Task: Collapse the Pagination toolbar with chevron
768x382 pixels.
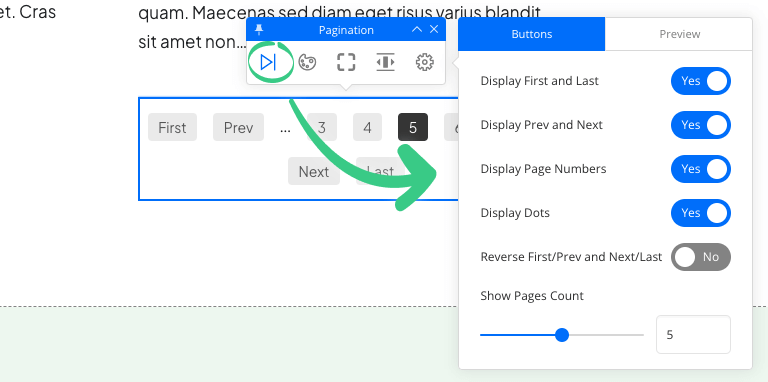Action: click(417, 29)
